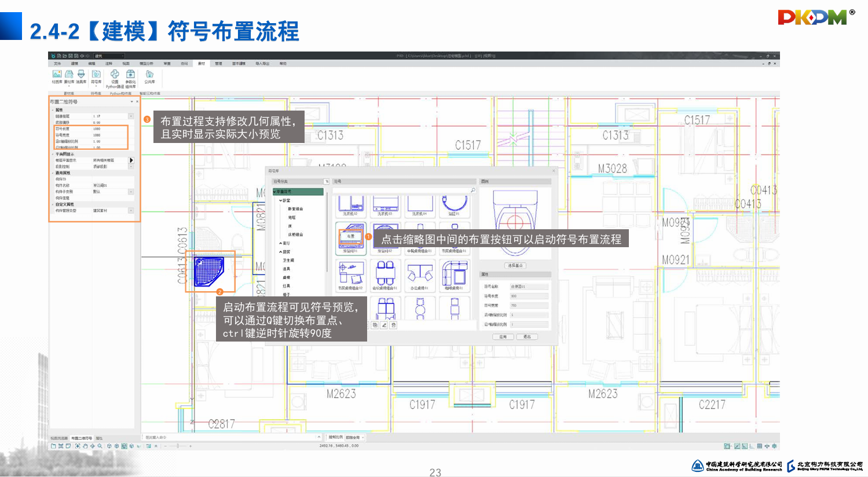868x477 pixels.
Task: Collapse the 卧室 category in symbol tree
Action: (281, 200)
